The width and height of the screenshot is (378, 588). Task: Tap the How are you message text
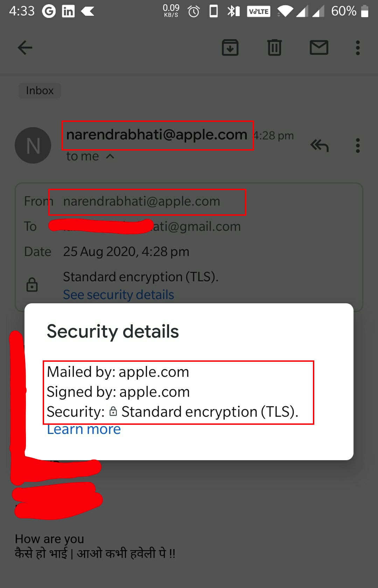[x=49, y=539]
